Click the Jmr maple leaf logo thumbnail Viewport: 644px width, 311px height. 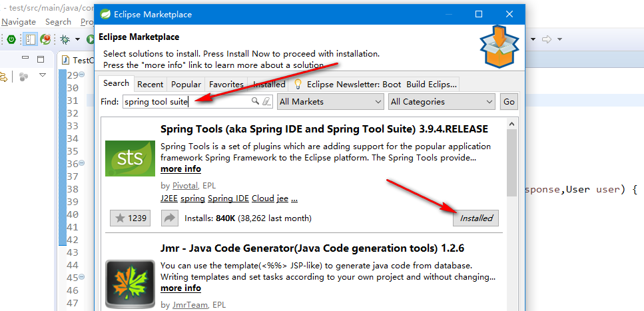pyautogui.click(x=130, y=284)
